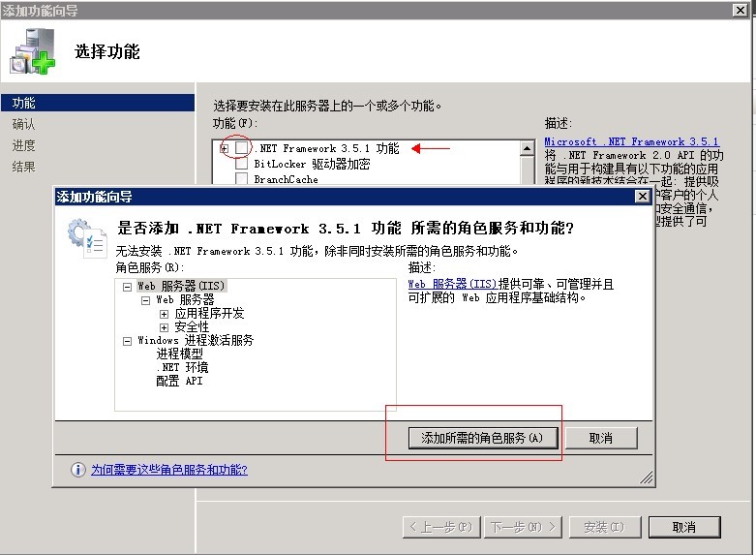
Task: Select the BitLocker 驱动器加密 label
Action: pos(312,164)
